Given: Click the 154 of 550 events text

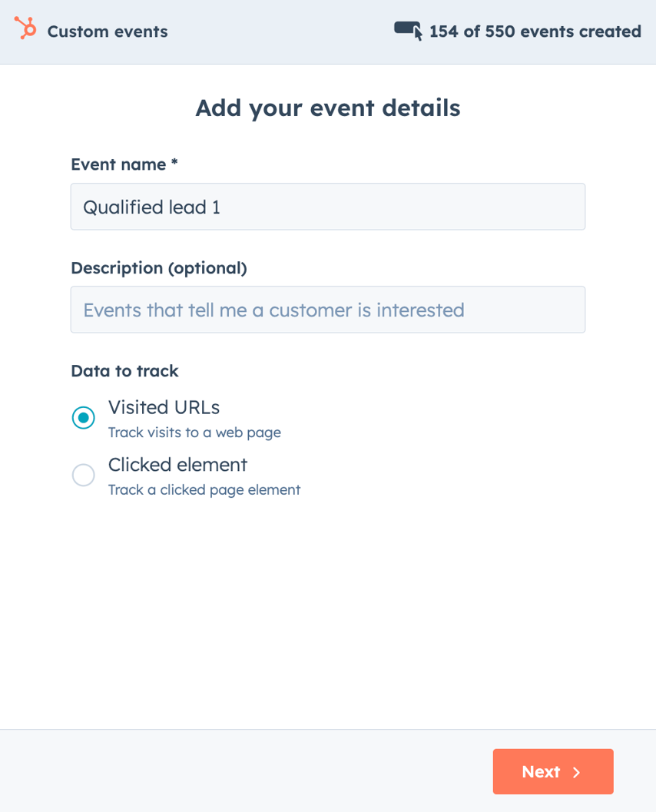Looking at the screenshot, I should tap(535, 31).
